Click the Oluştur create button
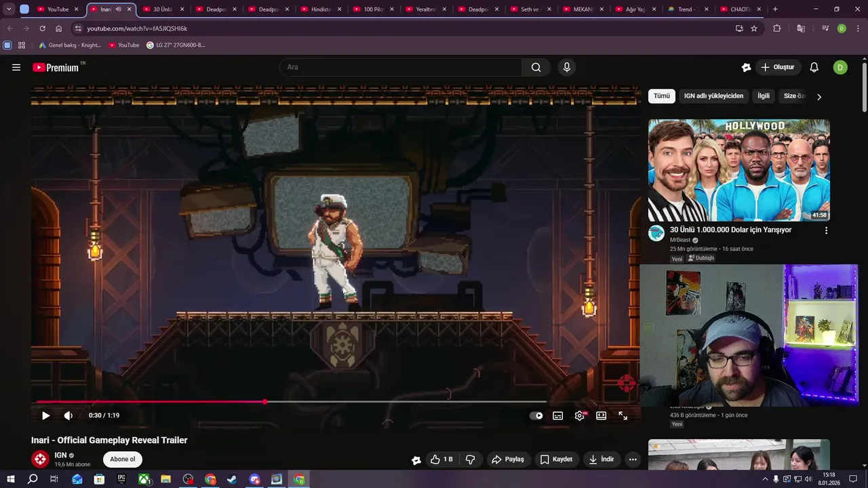 tap(778, 67)
